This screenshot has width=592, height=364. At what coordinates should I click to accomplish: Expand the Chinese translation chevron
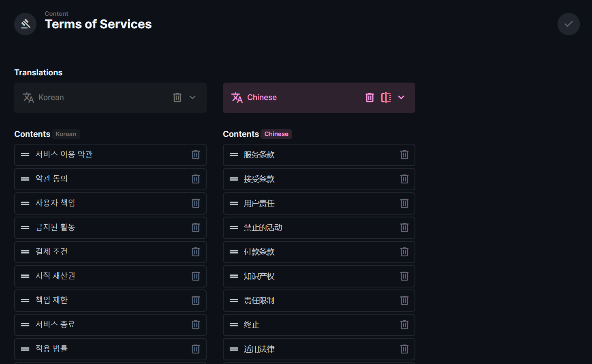click(x=401, y=98)
